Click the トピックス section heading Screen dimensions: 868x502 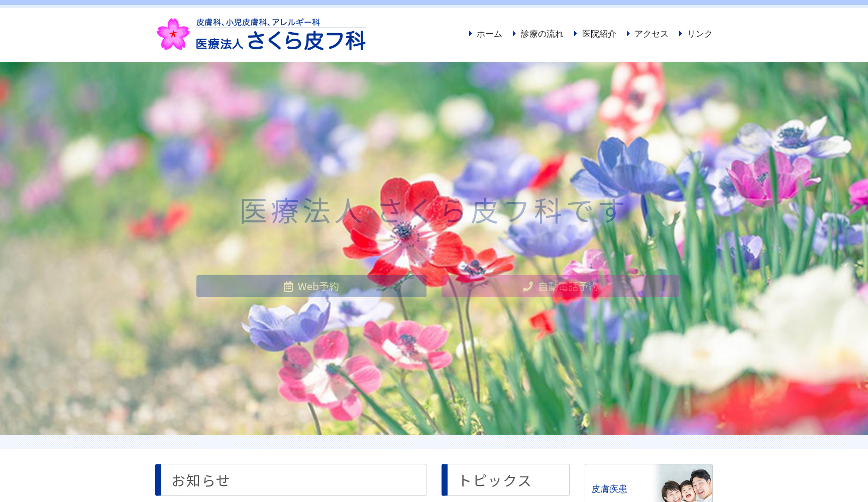[496, 480]
